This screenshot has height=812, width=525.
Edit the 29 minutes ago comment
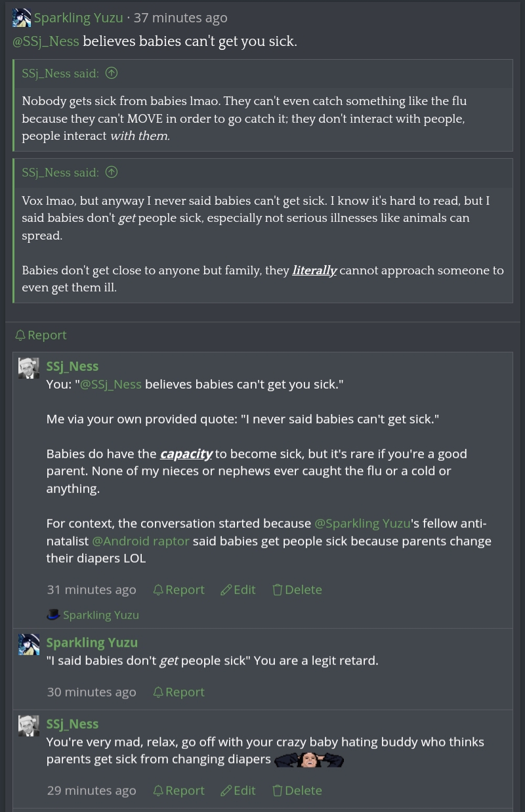pos(238,791)
